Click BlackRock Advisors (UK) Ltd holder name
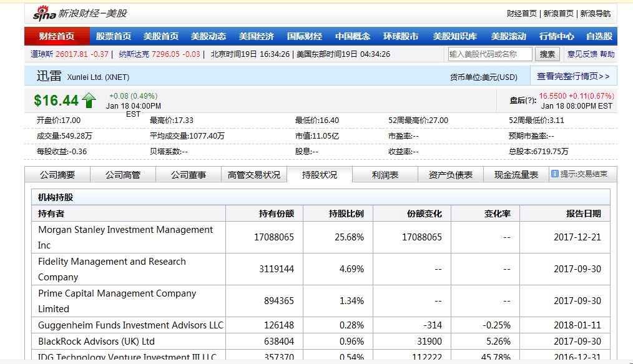The image size is (633, 364). point(97,342)
